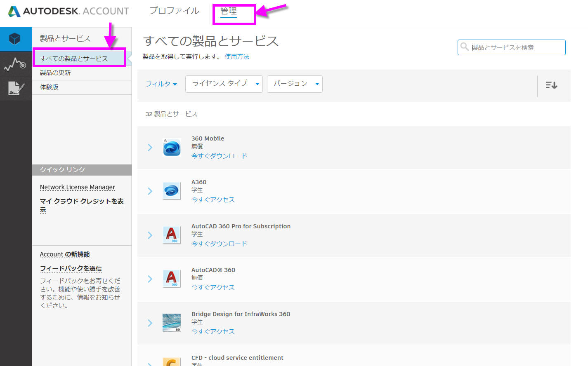
Task: Click 今すぐダウンロード for 360 Mobile
Action: pos(219,156)
